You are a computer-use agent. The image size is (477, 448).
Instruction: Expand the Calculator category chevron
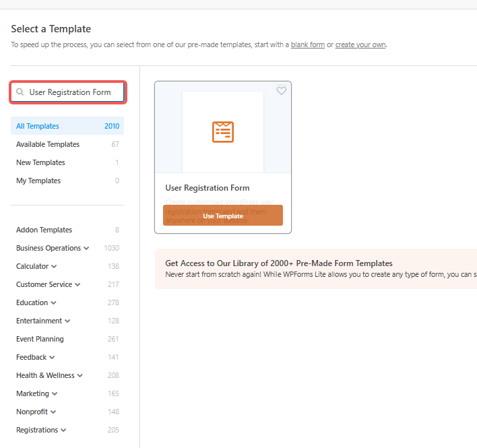pyautogui.click(x=54, y=267)
